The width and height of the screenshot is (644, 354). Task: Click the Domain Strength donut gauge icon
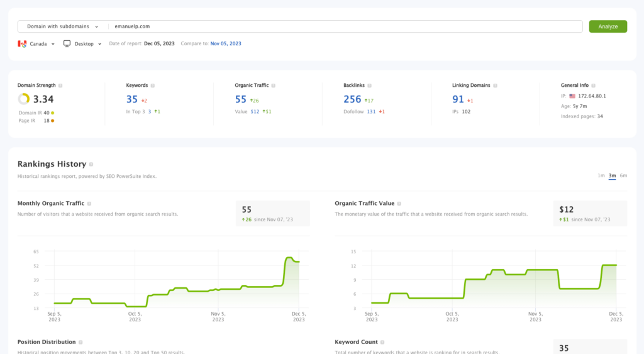click(x=24, y=99)
